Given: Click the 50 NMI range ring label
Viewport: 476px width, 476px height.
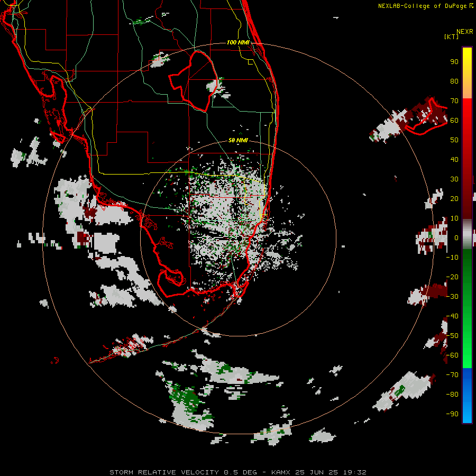Looking at the screenshot, I should [x=238, y=140].
